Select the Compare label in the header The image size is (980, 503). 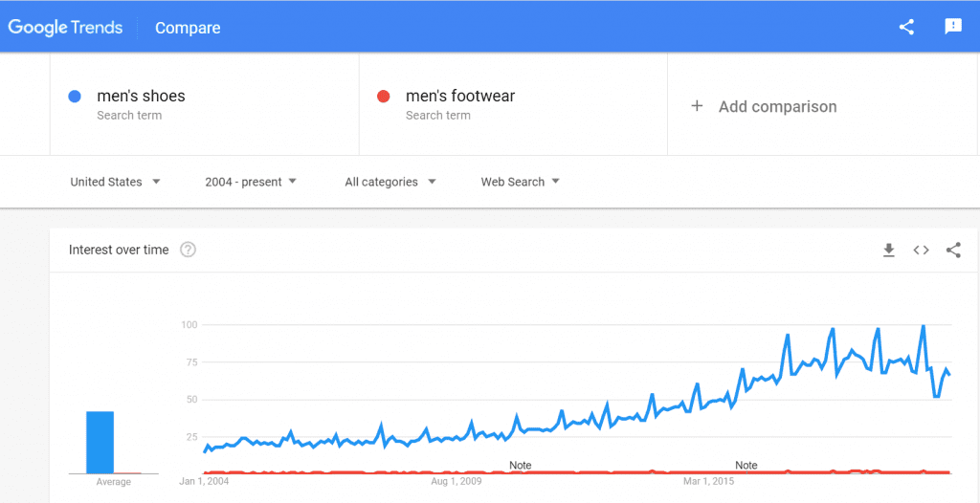(x=188, y=28)
